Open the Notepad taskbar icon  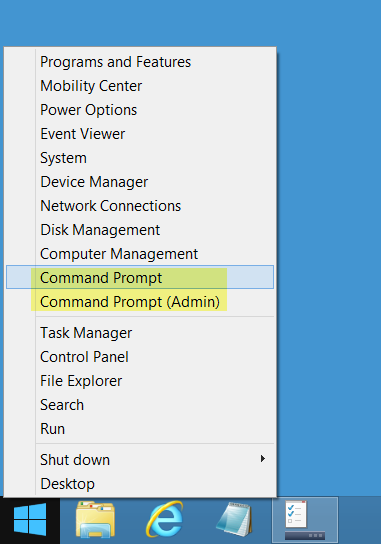point(235,519)
